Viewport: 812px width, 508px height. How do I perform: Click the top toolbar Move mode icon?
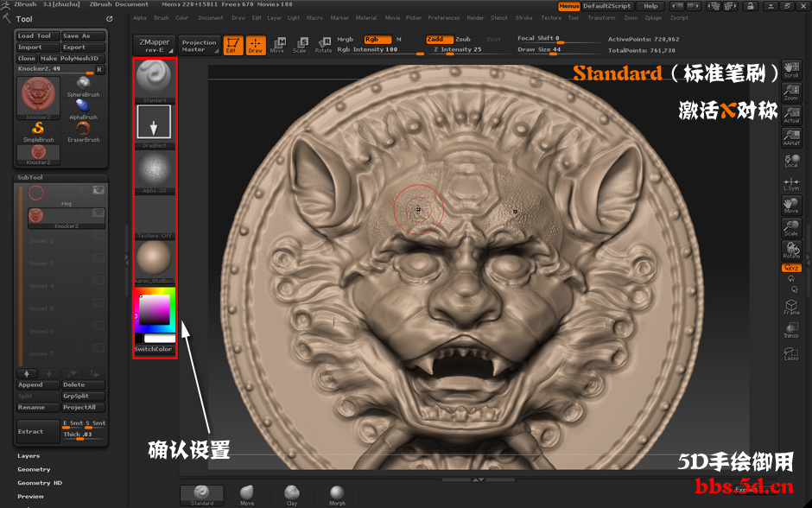click(277, 45)
